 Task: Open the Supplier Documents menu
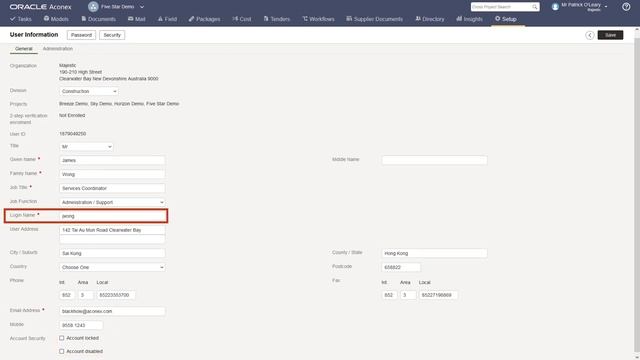tap(374, 19)
